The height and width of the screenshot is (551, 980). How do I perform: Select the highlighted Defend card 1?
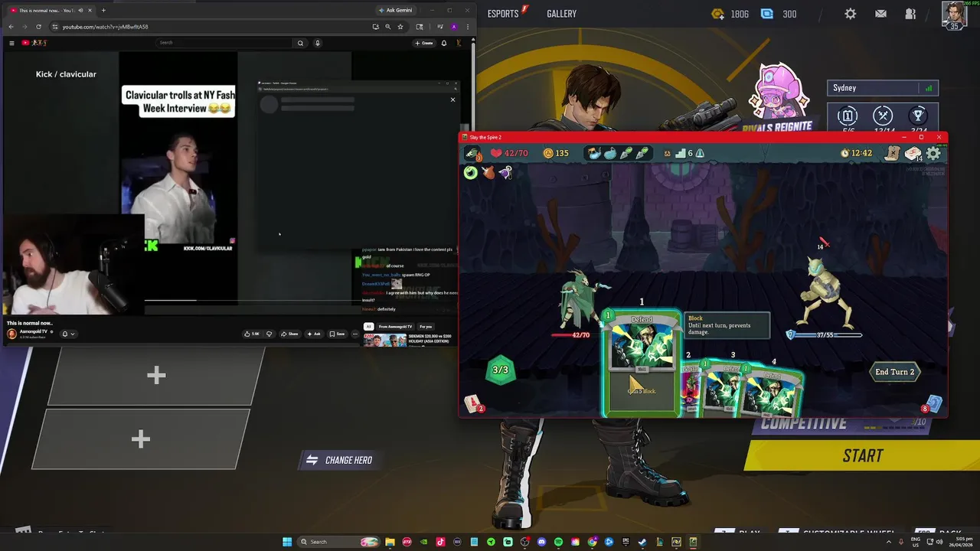click(642, 362)
